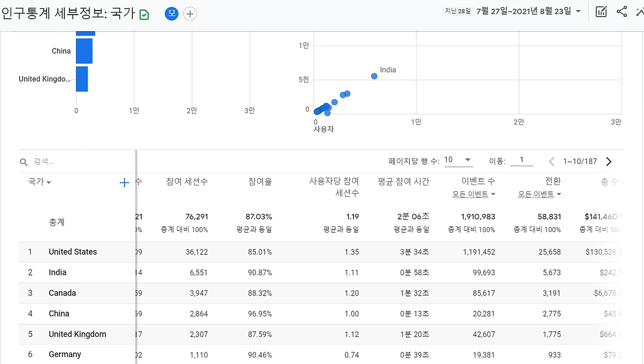Click the report title 인구통계 세부정보: 국가

(68, 13)
